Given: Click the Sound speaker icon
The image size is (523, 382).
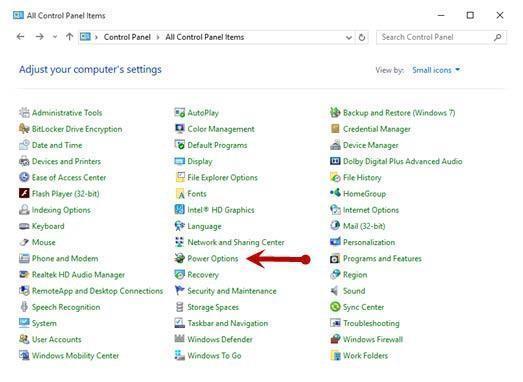Looking at the screenshot, I should (335, 291).
